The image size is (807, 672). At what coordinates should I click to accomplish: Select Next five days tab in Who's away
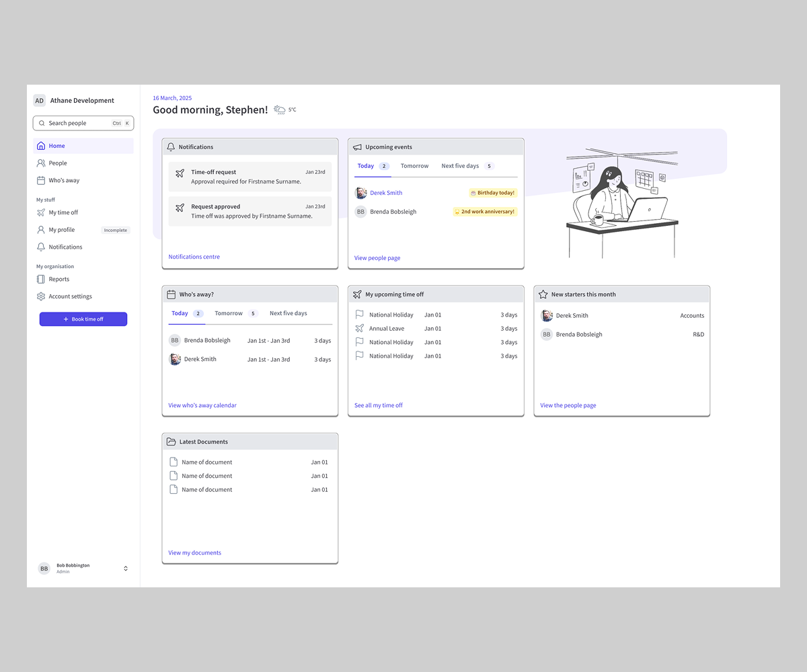[288, 313]
